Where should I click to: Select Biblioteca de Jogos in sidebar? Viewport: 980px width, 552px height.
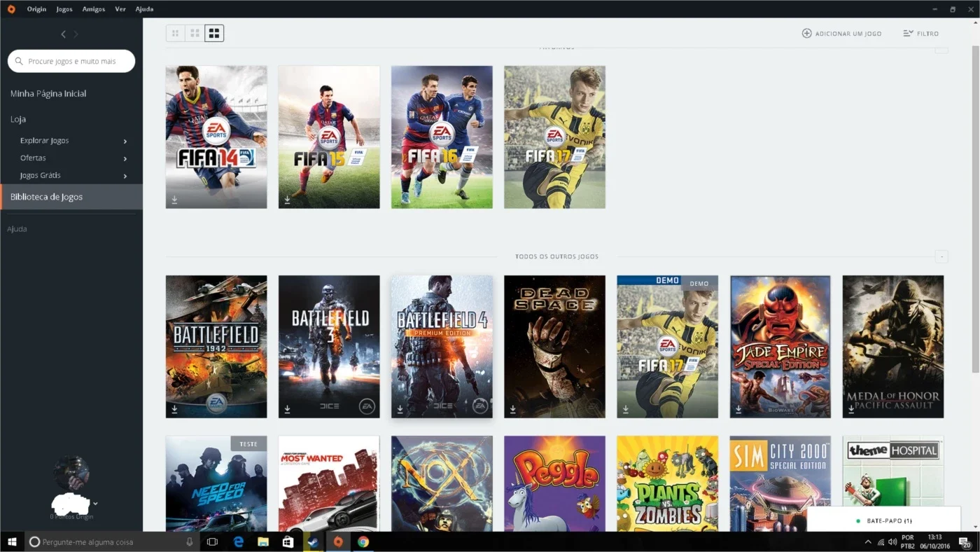click(x=71, y=197)
